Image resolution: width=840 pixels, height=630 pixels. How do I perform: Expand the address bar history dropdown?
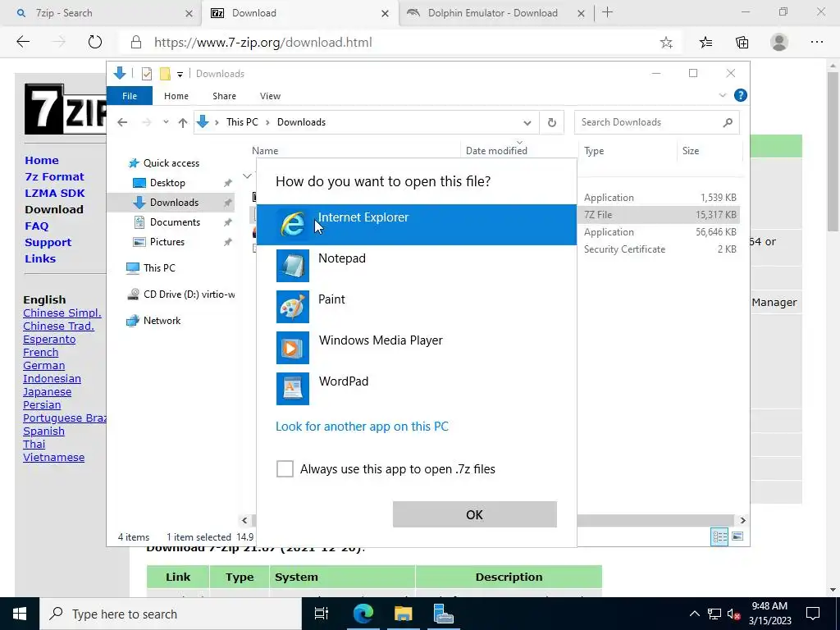coord(527,123)
